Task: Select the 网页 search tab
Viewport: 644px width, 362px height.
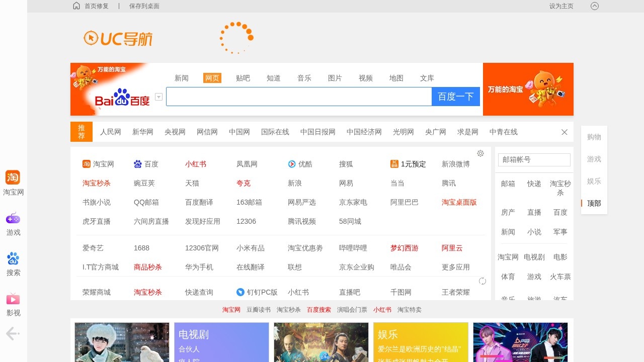Action: 212,78
